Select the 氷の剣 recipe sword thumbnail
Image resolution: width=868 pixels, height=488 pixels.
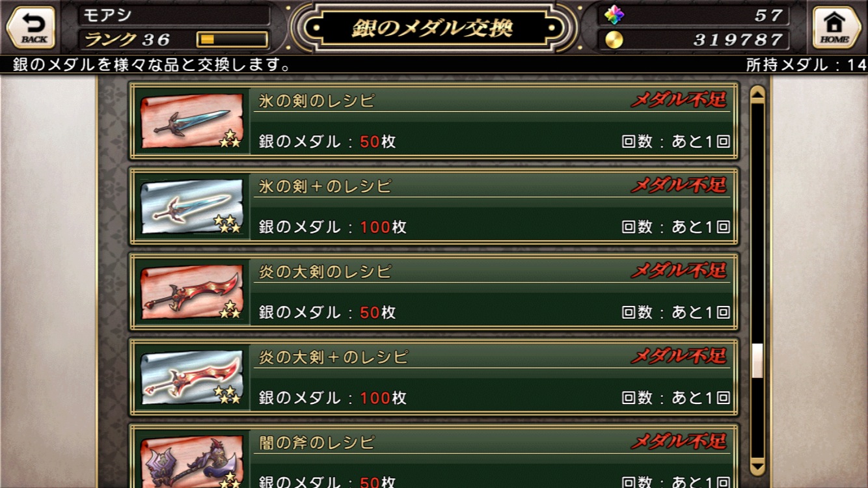pos(191,121)
